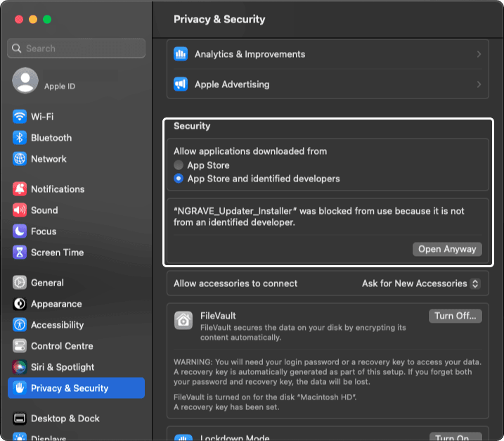
Task: Open Siri & Spotlight settings
Action: (x=76, y=366)
